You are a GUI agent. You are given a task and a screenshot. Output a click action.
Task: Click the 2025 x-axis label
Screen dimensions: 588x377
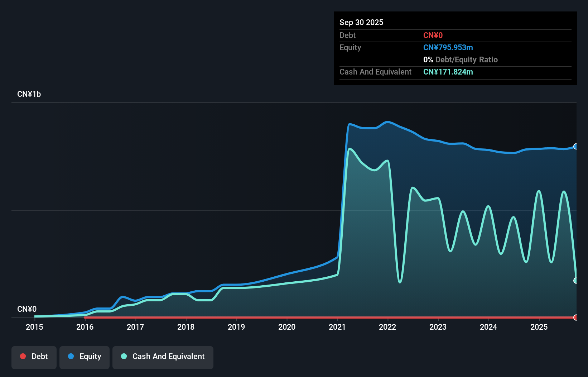click(539, 327)
